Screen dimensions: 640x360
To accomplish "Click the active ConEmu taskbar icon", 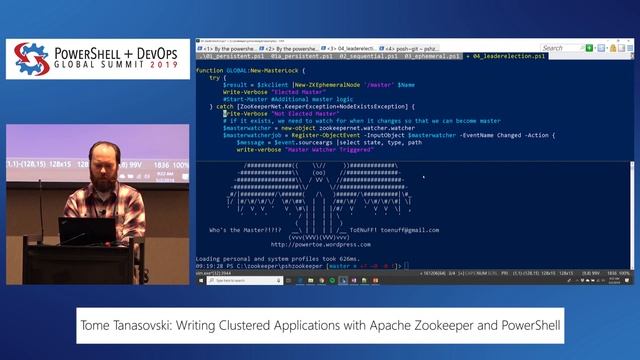I will pos(343,280).
